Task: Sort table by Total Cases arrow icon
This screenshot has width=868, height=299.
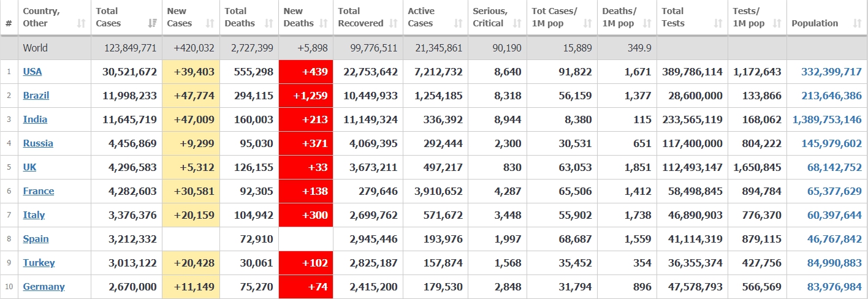Action: (152, 23)
